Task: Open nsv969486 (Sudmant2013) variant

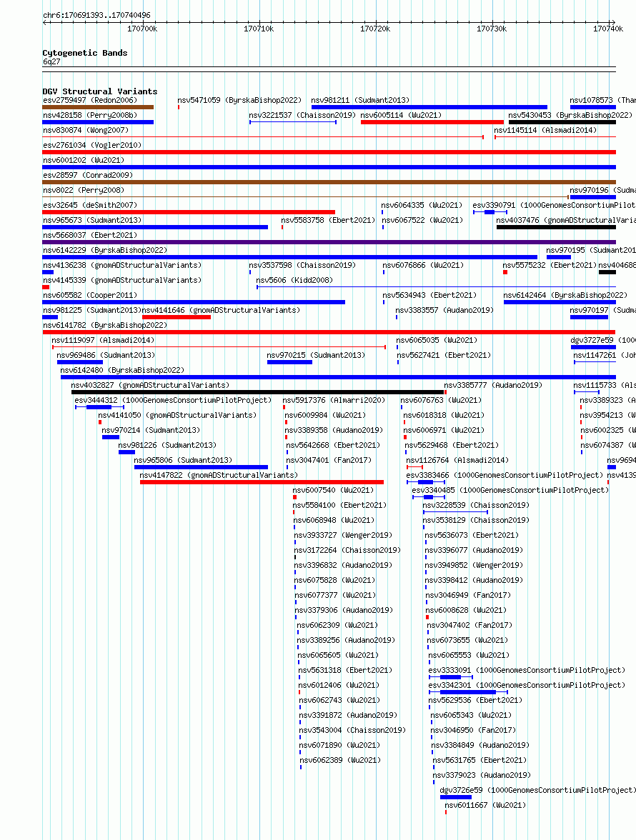Action: pyautogui.click(x=106, y=355)
